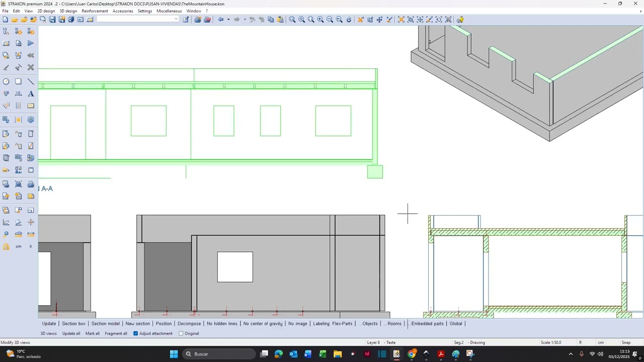644x362 pixels.
Task: Click the Section model button
Action: (106, 324)
